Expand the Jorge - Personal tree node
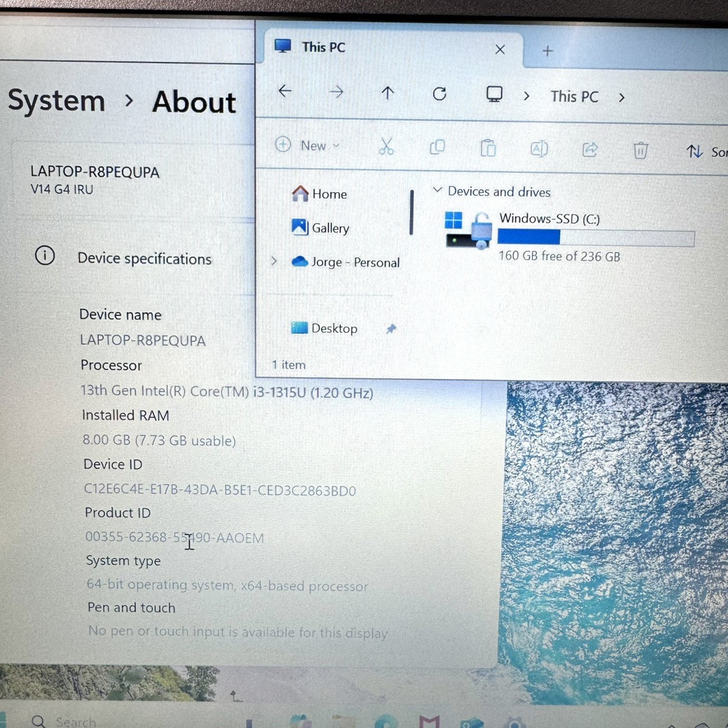728x728 pixels. pyautogui.click(x=274, y=261)
